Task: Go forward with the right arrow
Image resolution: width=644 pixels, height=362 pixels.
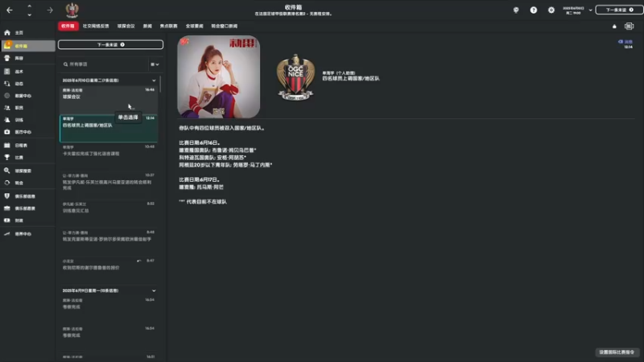Action: 50,10
